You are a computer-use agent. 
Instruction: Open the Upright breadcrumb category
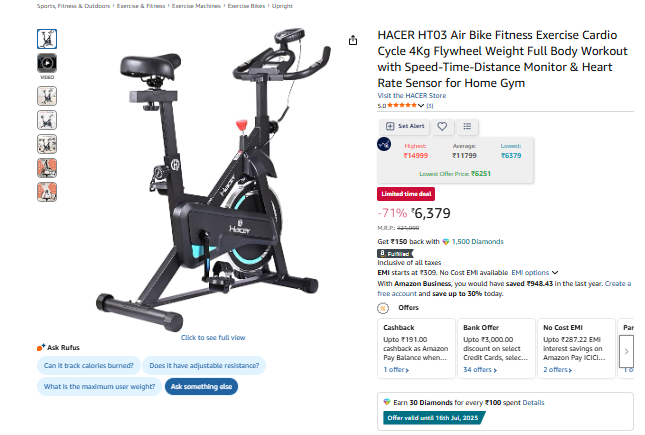point(282,6)
